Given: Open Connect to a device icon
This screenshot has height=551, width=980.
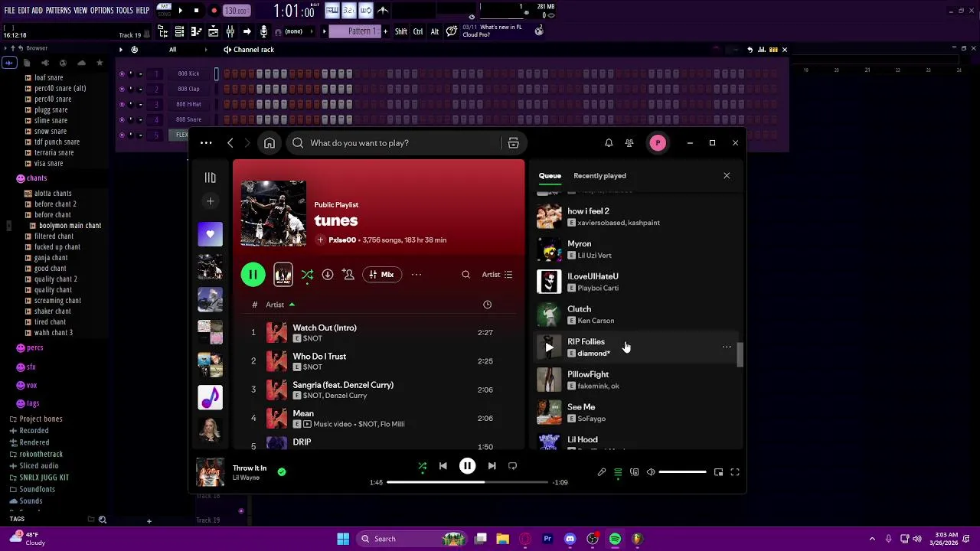Looking at the screenshot, I should pyautogui.click(x=634, y=472).
